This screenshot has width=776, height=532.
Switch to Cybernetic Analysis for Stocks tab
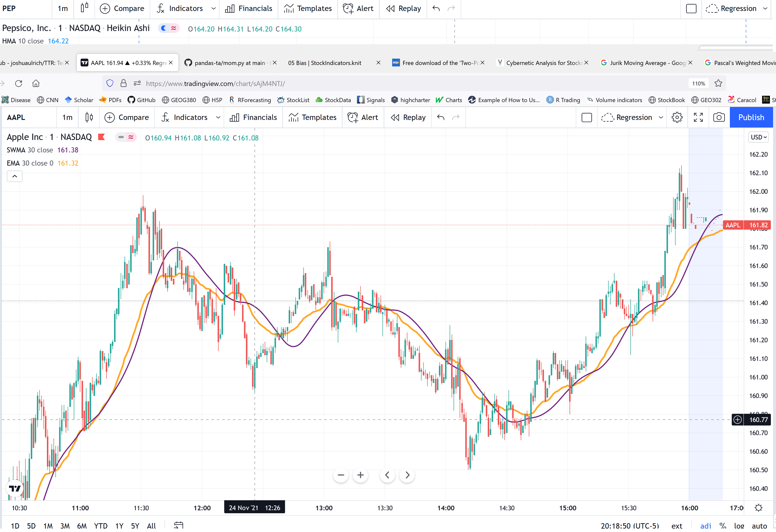[x=543, y=63]
